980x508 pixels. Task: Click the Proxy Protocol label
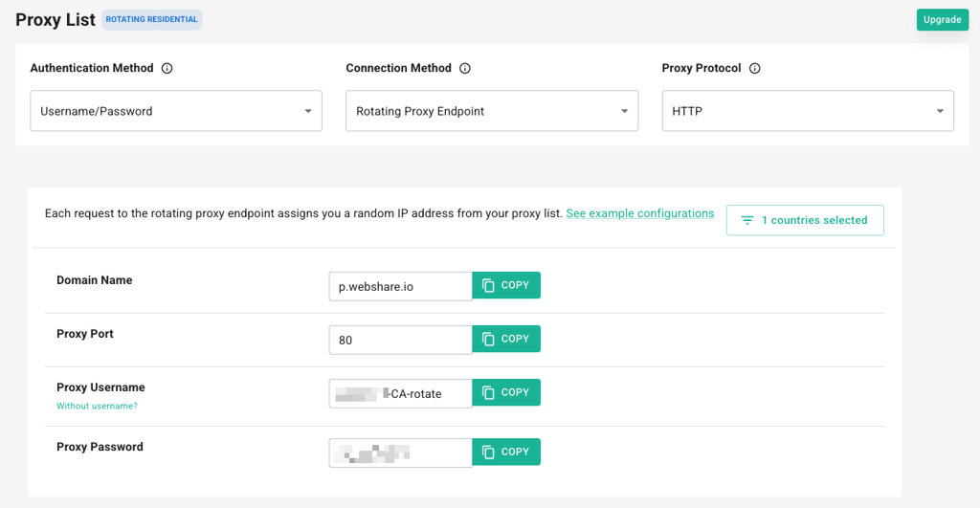(702, 68)
